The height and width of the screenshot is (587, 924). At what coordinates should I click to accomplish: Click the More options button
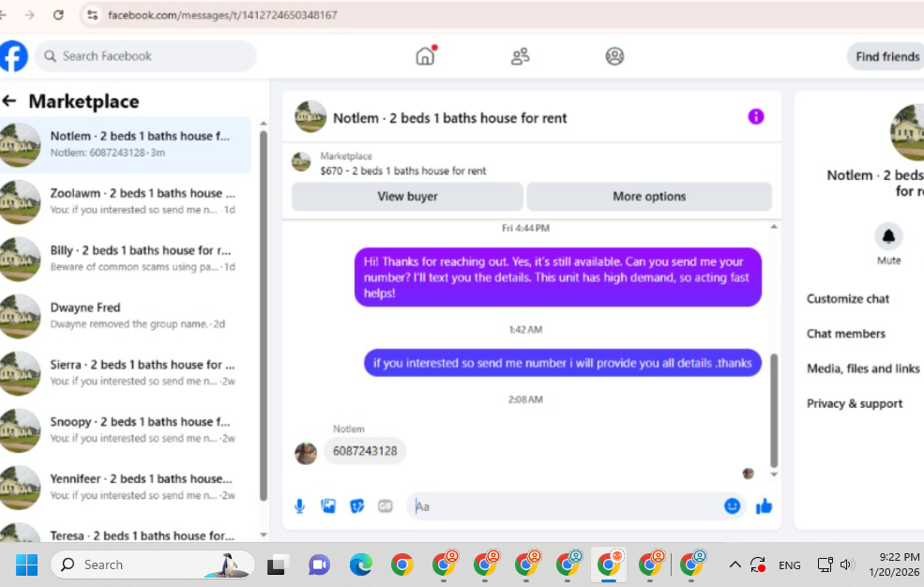click(649, 196)
